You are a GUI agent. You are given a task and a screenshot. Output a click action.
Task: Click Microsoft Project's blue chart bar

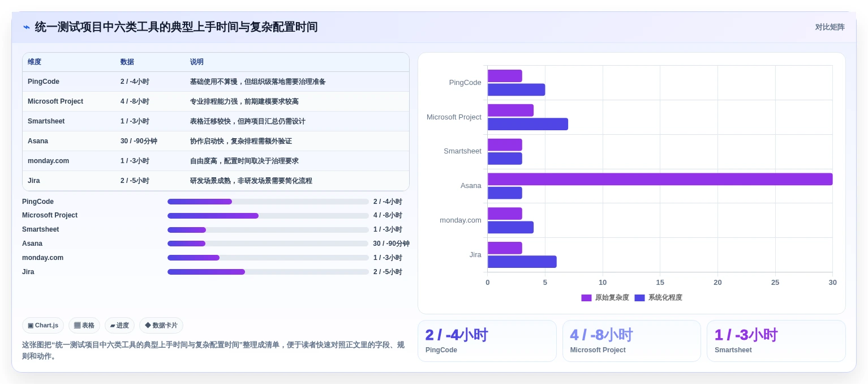[x=528, y=124]
